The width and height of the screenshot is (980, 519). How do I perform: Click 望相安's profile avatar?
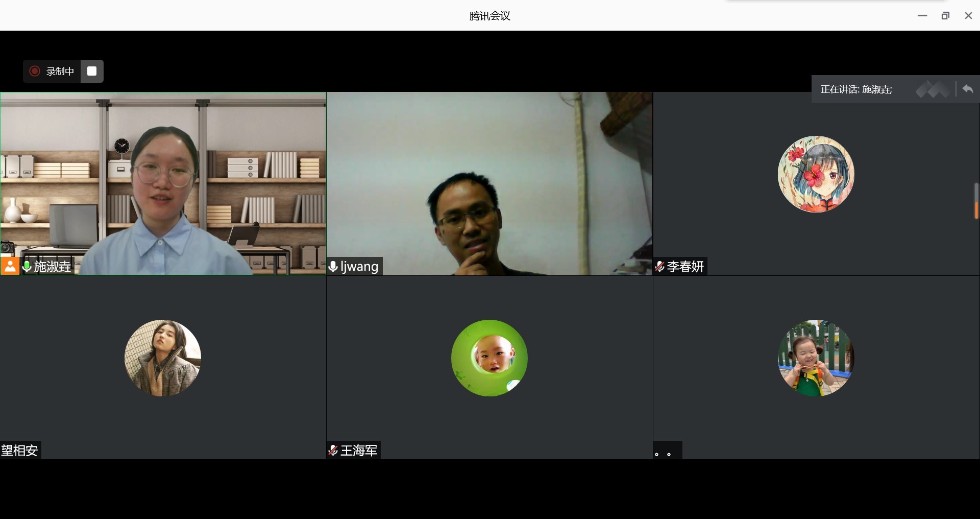coord(163,358)
